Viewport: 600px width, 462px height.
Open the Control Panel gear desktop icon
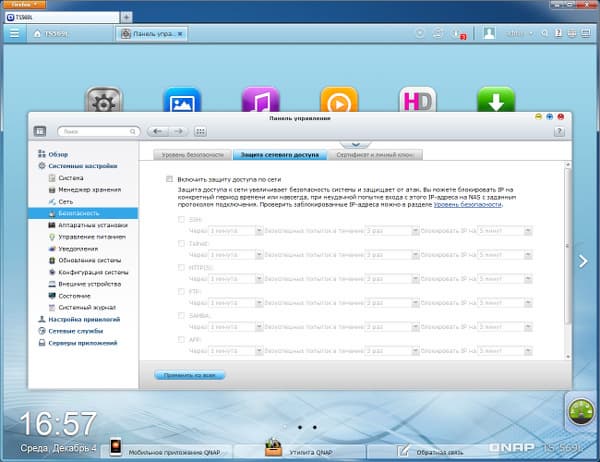(x=104, y=100)
